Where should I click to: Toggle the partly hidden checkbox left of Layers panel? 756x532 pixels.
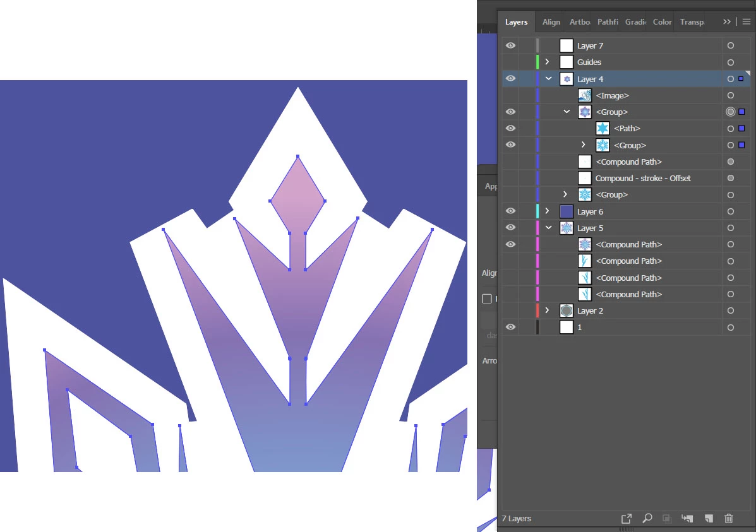(487, 299)
